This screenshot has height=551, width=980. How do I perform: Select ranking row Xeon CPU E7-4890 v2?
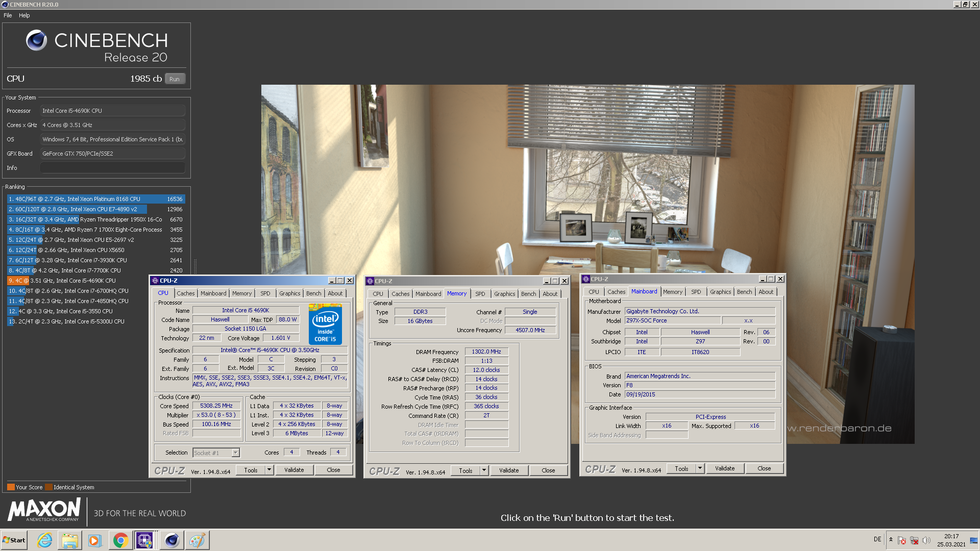(x=95, y=209)
